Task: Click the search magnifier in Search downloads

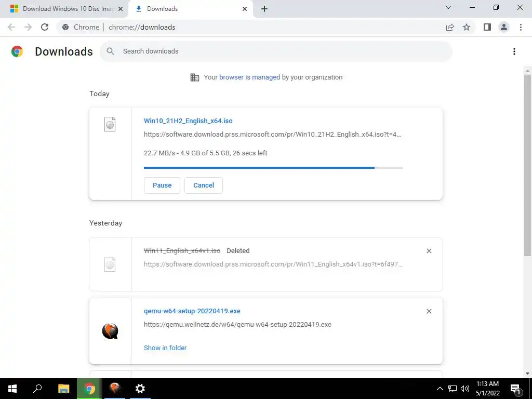Action: [x=110, y=51]
